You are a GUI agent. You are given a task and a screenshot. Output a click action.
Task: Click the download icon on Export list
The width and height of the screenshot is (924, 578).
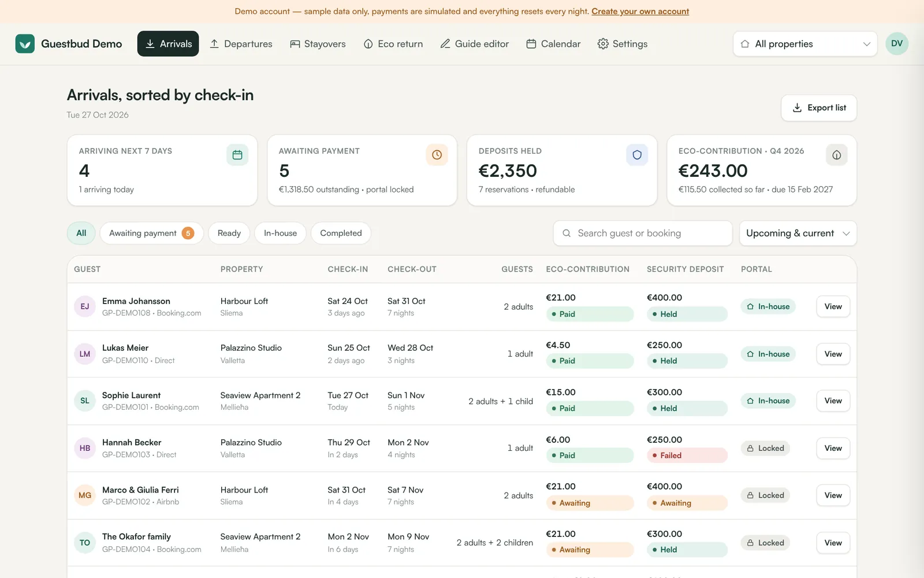pyautogui.click(x=797, y=108)
